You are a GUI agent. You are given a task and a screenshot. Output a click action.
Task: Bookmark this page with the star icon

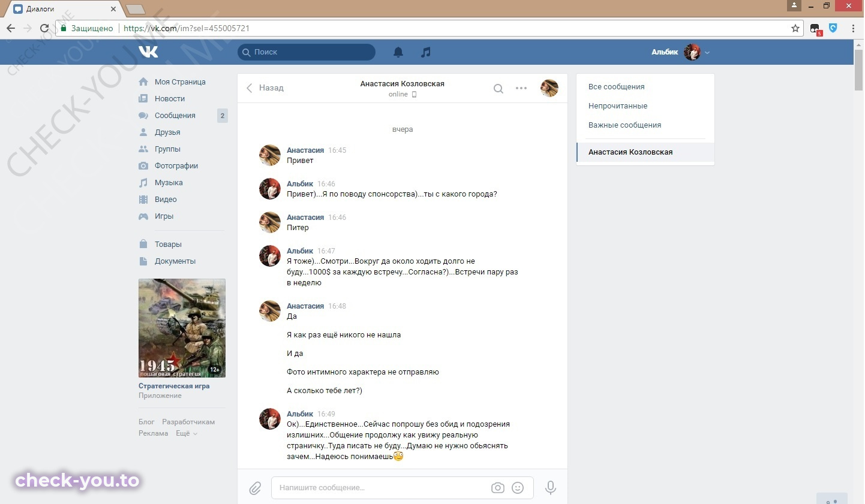tap(795, 28)
